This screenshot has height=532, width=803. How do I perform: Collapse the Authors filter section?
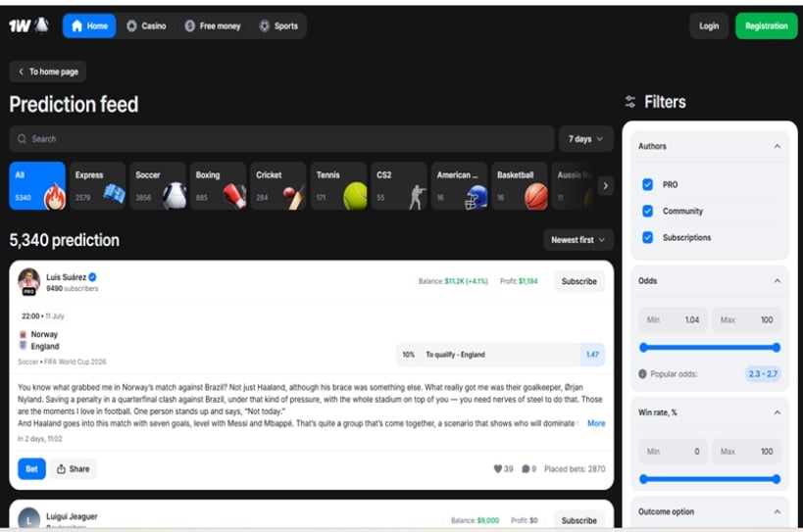click(777, 146)
